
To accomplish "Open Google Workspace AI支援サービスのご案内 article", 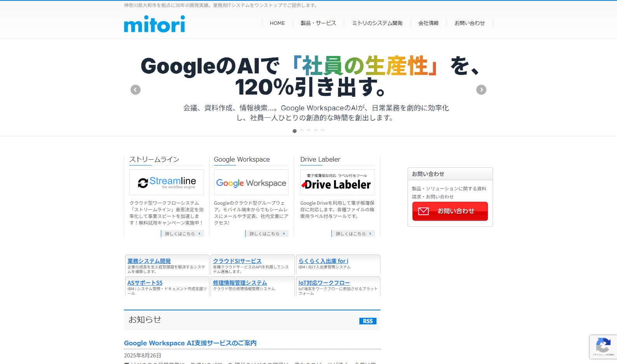I will click(x=190, y=343).
